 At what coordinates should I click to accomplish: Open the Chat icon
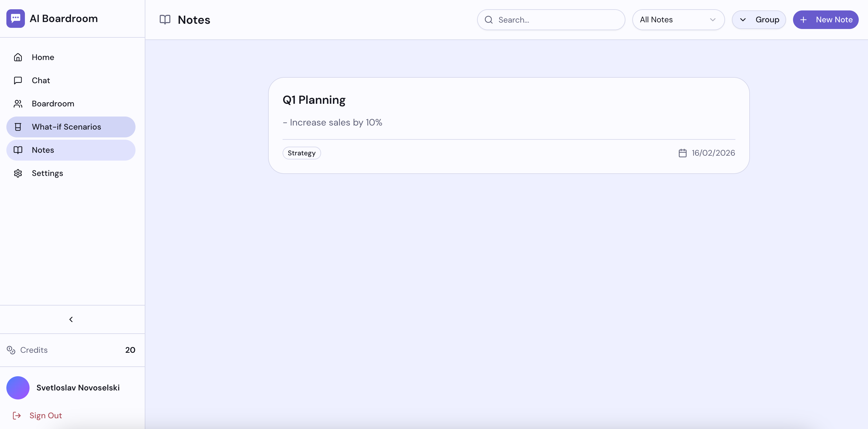point(18,80)
